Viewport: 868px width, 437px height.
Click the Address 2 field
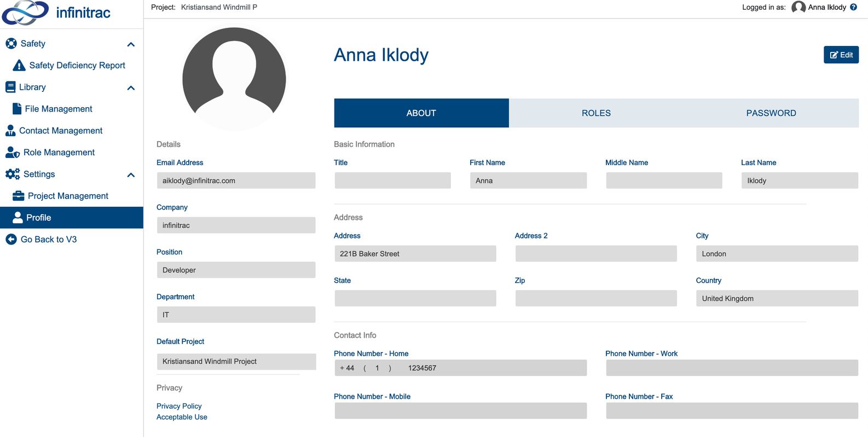pyautogui.click(x=596, y=254)
